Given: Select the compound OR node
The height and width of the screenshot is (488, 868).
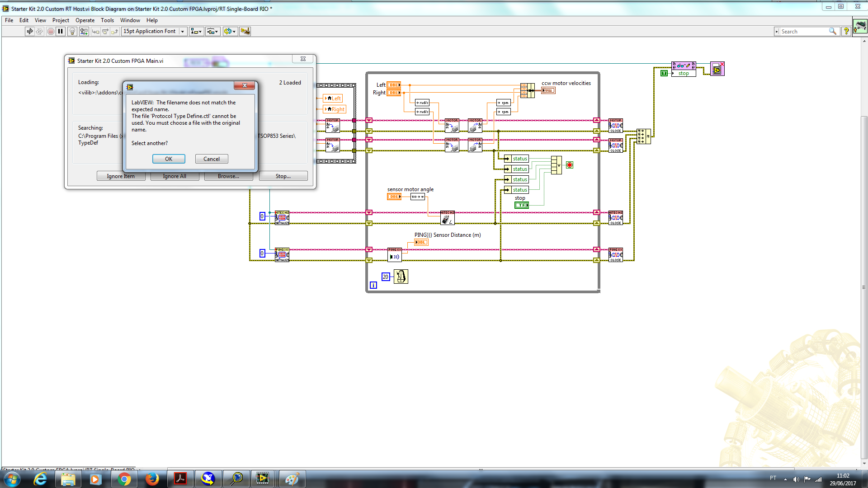Looking at the screenshot, I should click(557, 165).
